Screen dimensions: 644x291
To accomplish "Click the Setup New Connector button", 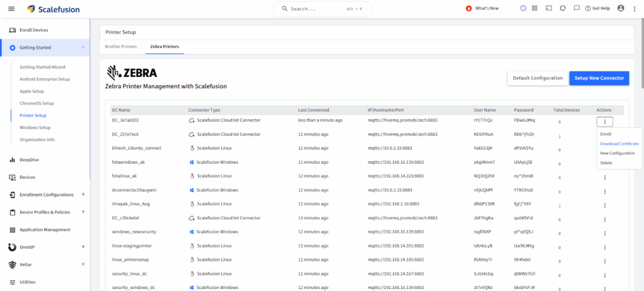I will coord(599,78).
